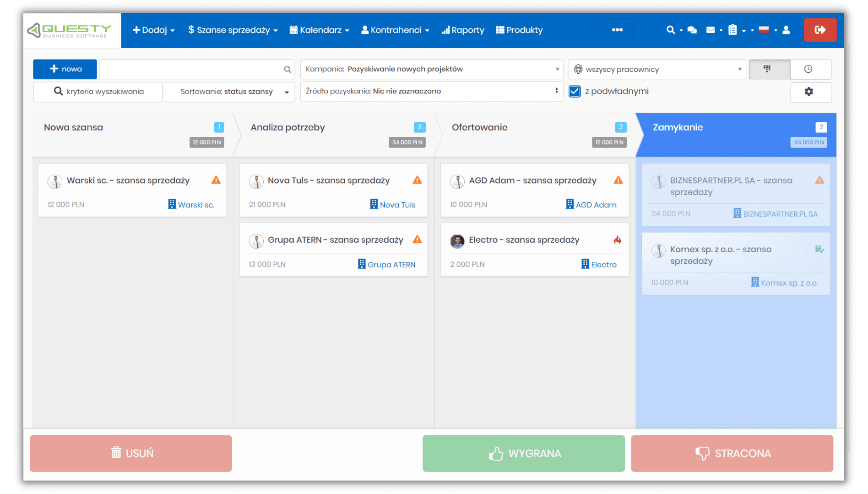The image size is (868, 494).
Task: Open the 'BIZNESPARTNER.PL SA' company link
Action: [776, 214]
